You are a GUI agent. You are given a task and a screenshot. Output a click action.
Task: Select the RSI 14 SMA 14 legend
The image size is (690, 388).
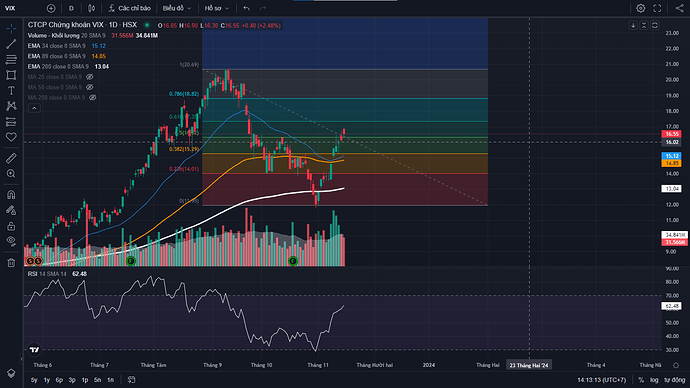point(47,274)
